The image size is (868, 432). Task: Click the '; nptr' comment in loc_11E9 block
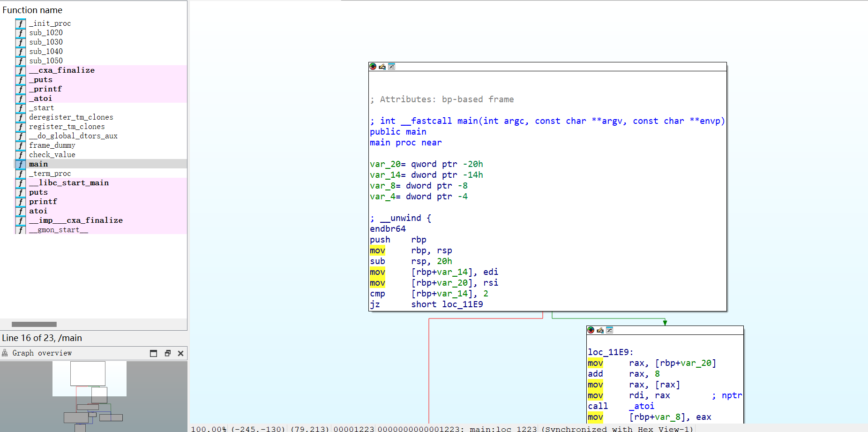(x=727, y=395)
